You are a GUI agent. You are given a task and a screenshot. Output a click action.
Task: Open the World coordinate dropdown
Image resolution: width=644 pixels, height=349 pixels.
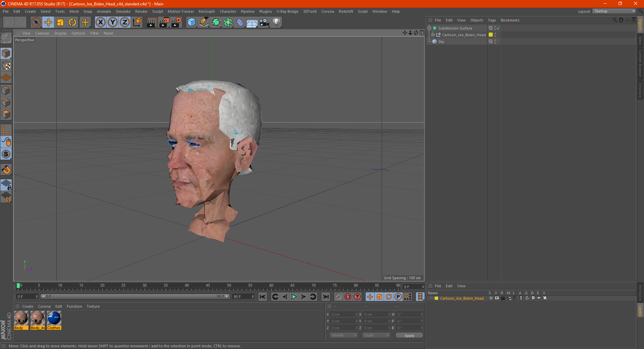click(x=344, y=335)
